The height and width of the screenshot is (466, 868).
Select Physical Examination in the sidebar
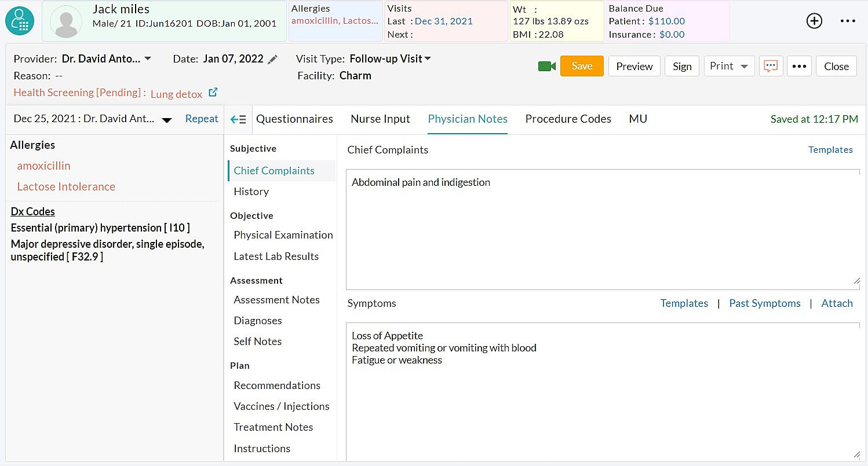[283, 235]
